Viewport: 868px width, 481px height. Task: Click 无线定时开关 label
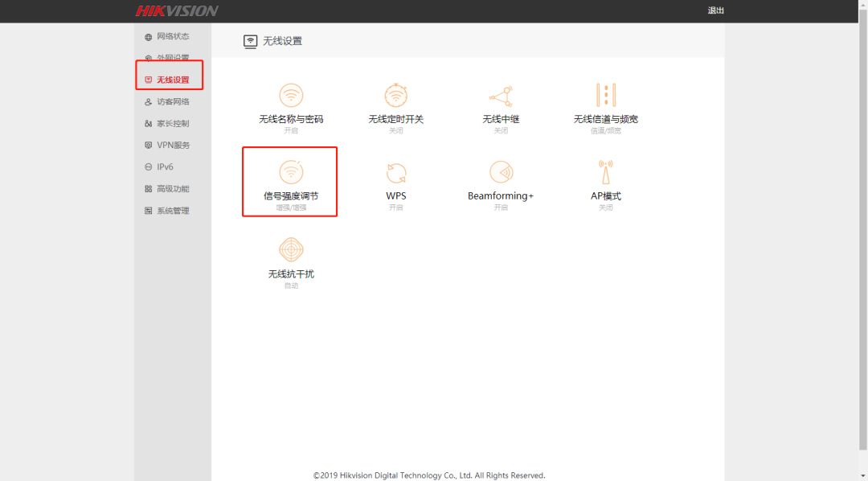tap(395, 119)
